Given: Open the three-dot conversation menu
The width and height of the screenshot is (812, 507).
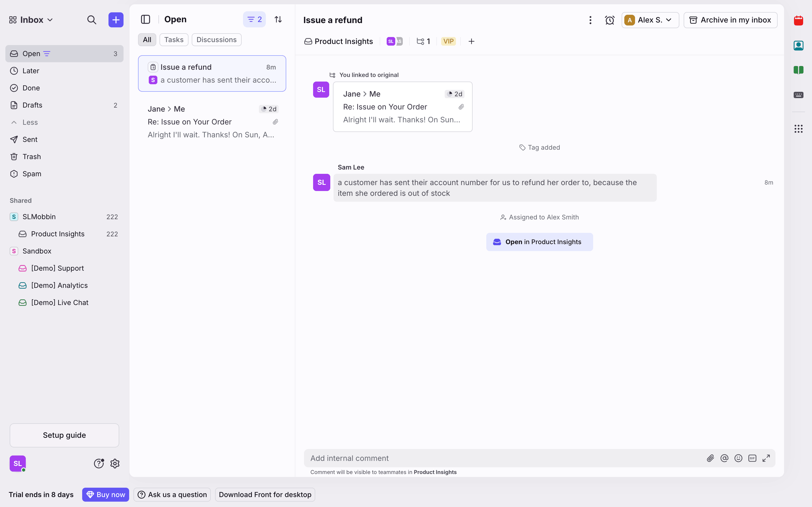Looking at the screenshot, I should [590, 20].
